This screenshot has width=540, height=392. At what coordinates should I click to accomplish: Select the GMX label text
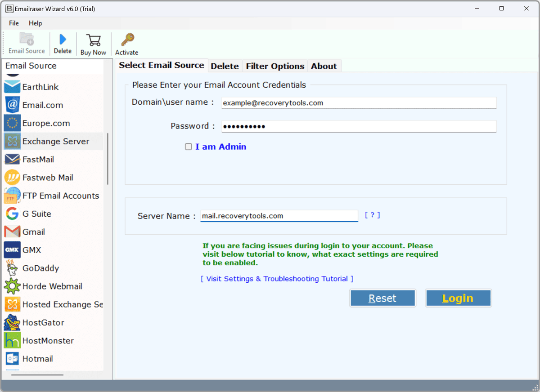[x=32, y=250]
